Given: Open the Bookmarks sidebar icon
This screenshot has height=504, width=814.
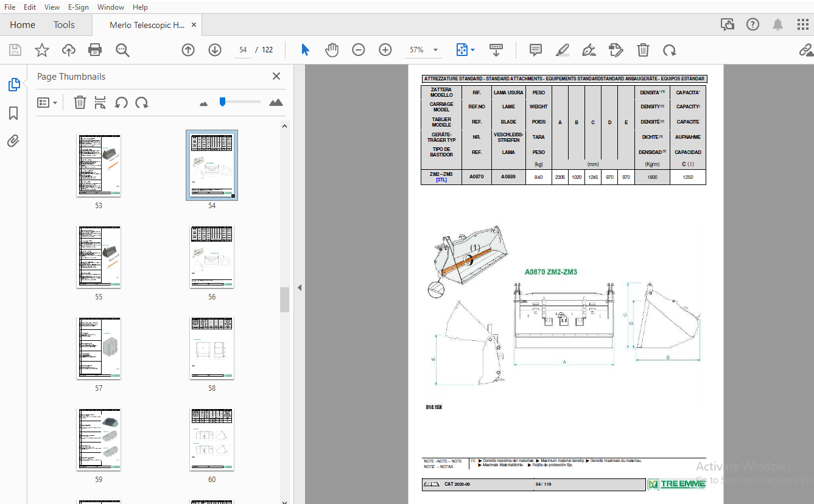Looking at the screenshot, I should point(13,113).
